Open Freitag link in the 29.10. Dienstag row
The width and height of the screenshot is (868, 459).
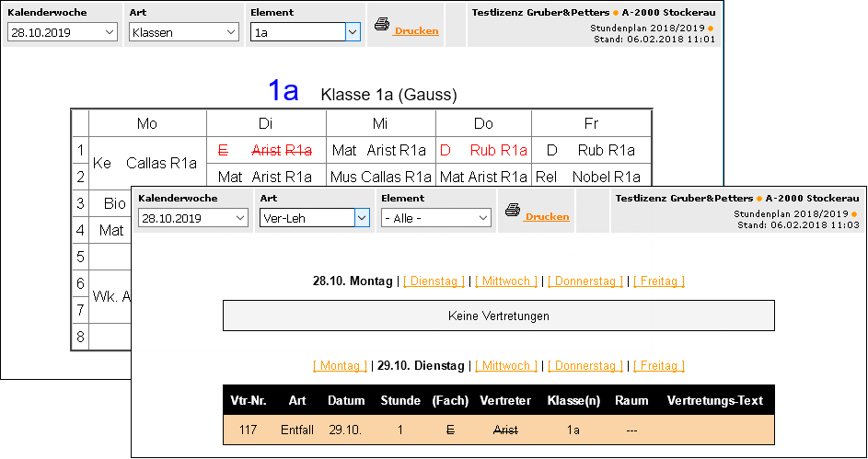tap(658, 366)
